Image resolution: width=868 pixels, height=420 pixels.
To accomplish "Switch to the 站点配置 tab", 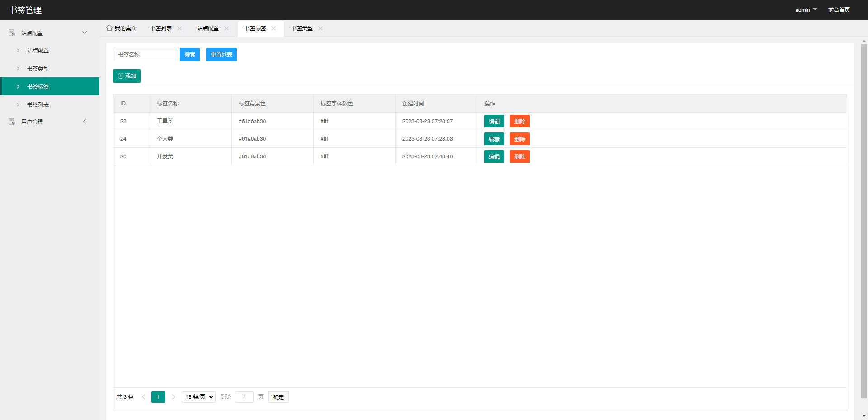I will point(208,28).
